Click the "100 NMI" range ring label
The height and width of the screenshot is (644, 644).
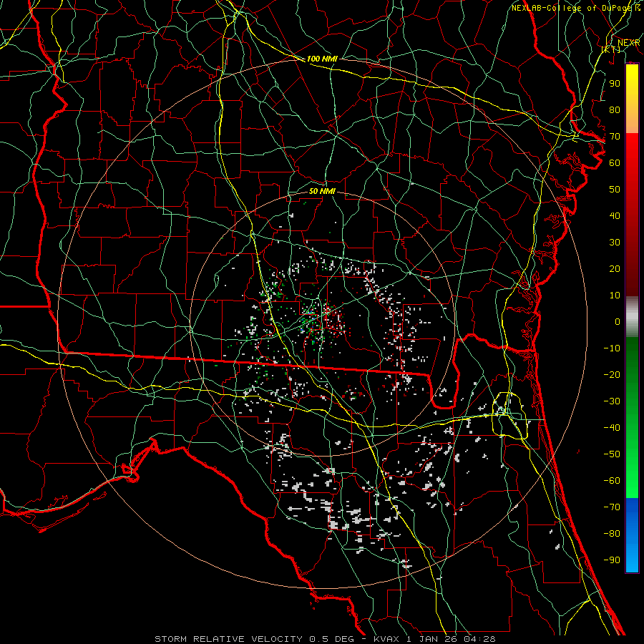coord(322,59)
